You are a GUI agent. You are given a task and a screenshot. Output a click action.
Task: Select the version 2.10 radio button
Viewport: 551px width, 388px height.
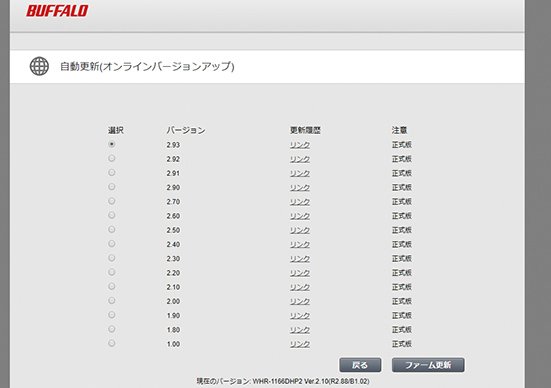[112, 286]
